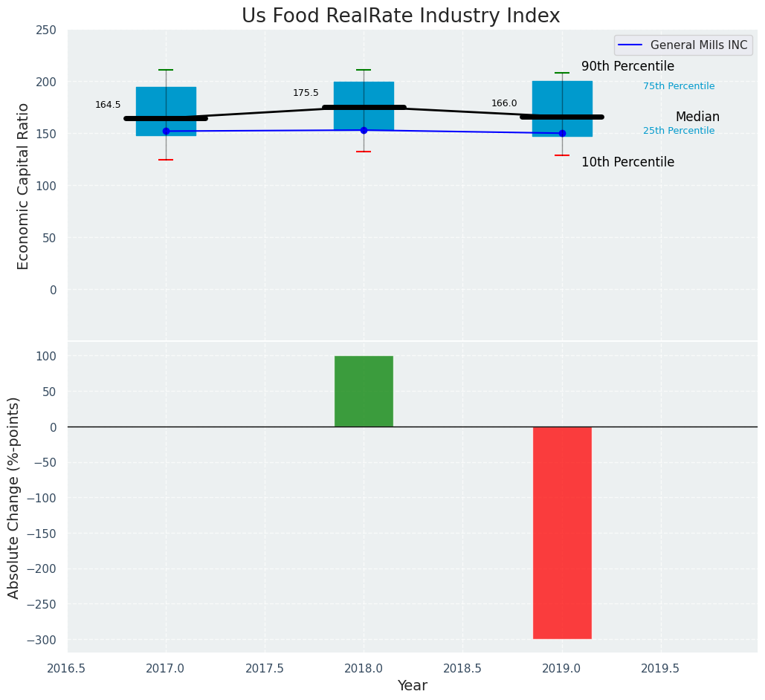This screenshot has height=700, width=765.
Task: Click the 75th Percentile label
Action: 678,86
